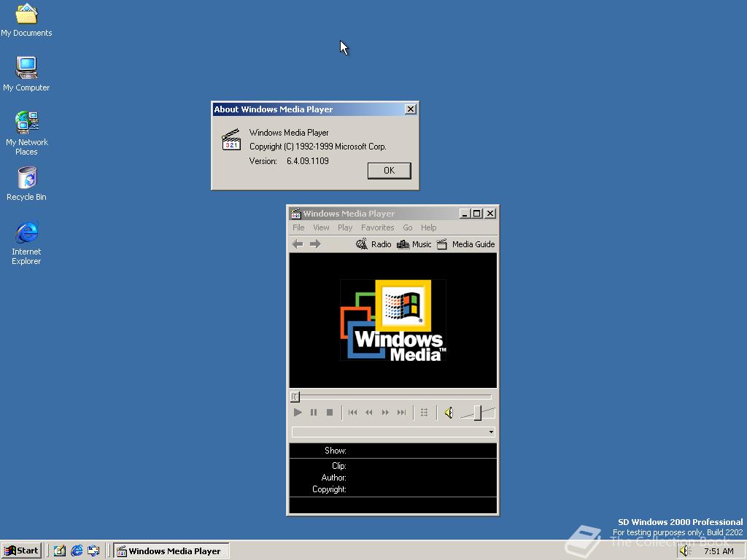Image resolution: width=747 pixels, height=560 pixels.
Task: Click the Author: label in info panel
Action: click(333, 478)
